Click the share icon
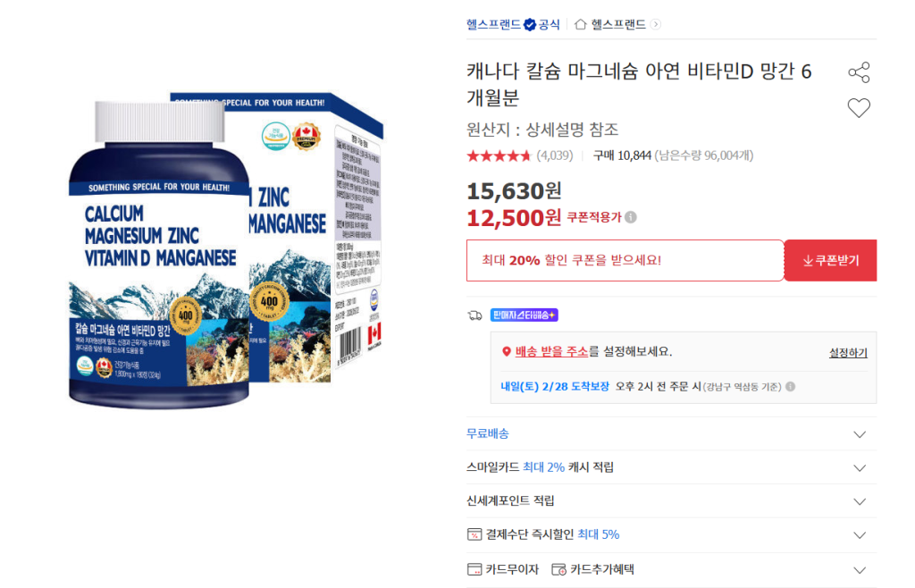 (x=858, y=73)
